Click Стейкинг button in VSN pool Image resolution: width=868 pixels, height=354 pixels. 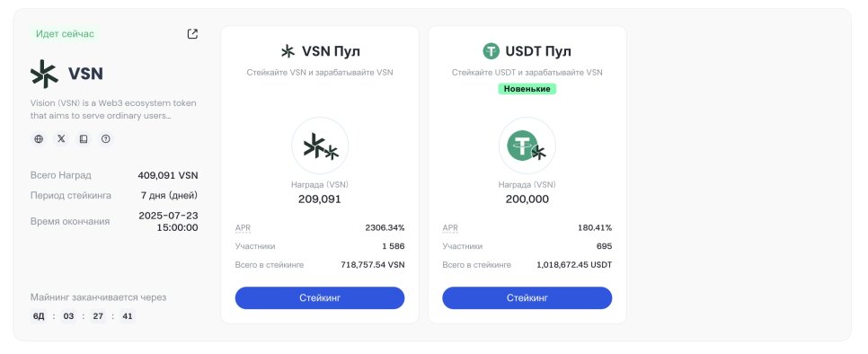pyautogui.click(x=320, y=297)
